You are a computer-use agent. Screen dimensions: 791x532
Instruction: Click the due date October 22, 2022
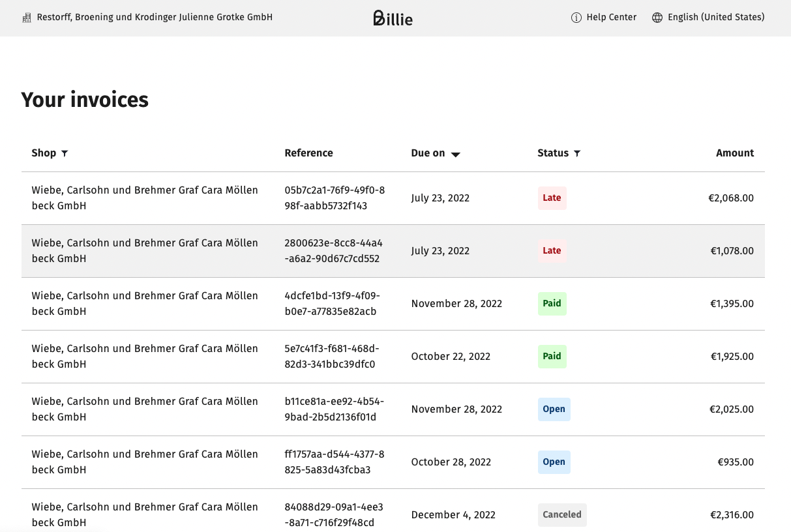click(x=451, y=357)
